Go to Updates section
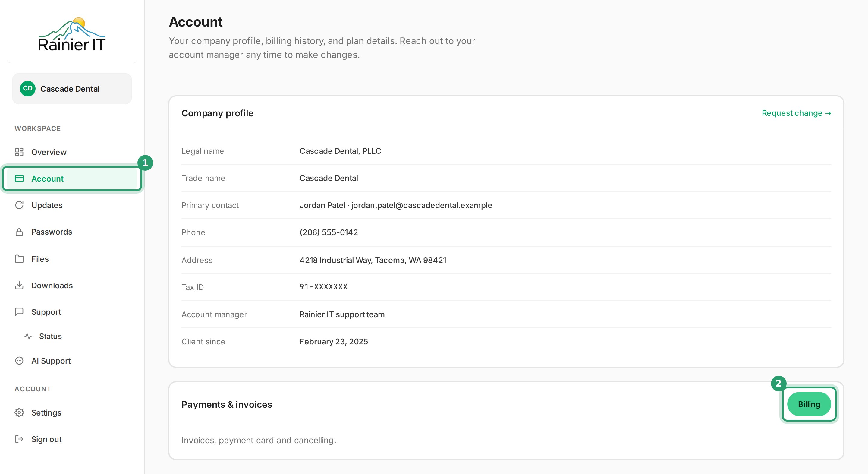The image size is (868, 474). point(72,205)
